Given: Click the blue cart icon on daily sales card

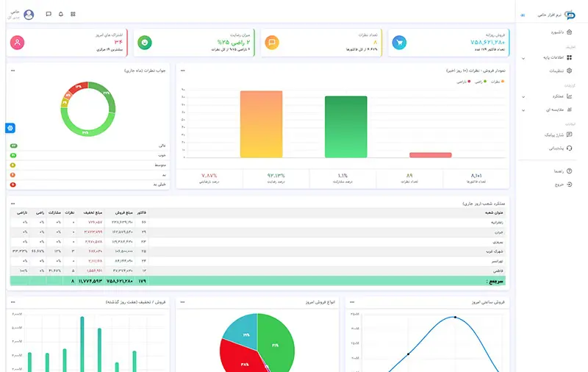Looking at the screenshot, I should (399, 43).
